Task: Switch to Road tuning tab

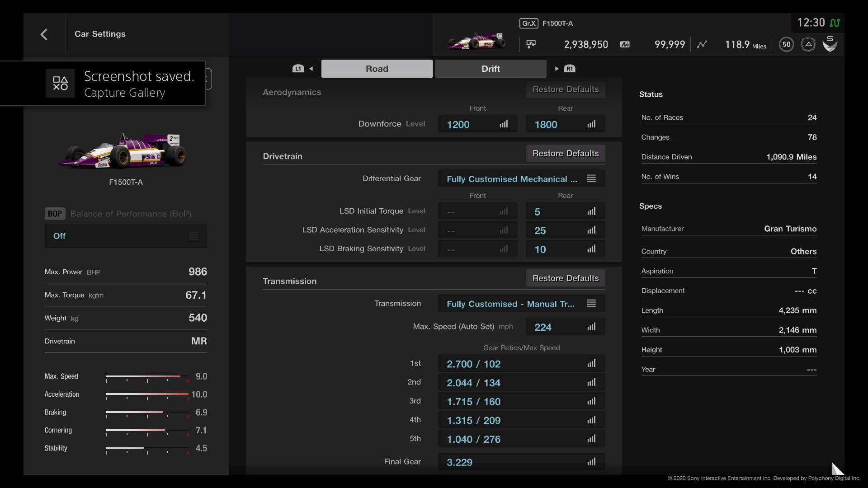Action: pos(377,69)
